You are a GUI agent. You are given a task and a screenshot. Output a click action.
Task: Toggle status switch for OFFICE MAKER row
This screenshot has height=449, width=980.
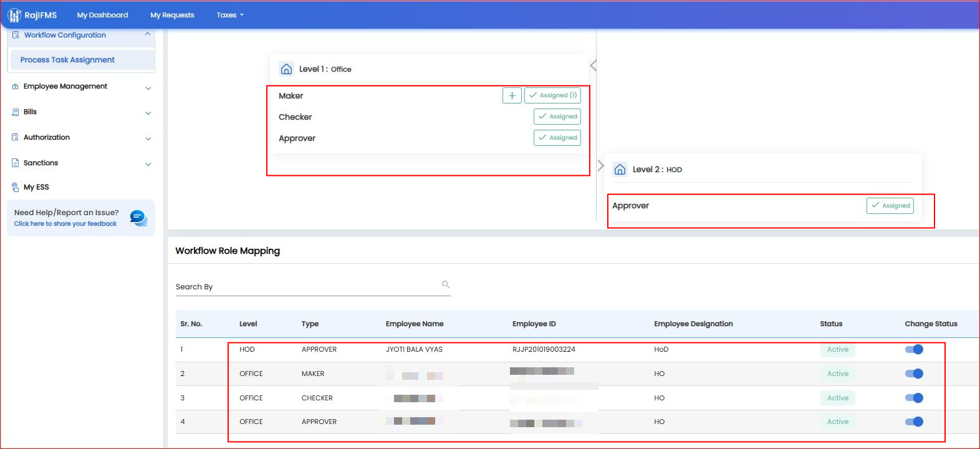914,374
